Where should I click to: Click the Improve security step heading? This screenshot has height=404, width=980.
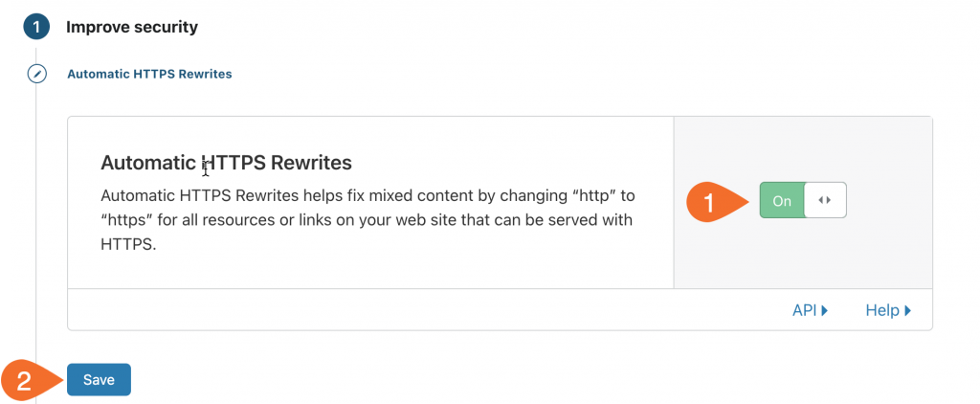132,27
